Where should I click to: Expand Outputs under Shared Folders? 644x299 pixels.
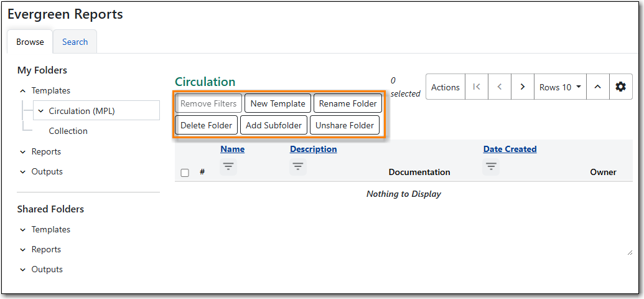[x=23, y=270]
